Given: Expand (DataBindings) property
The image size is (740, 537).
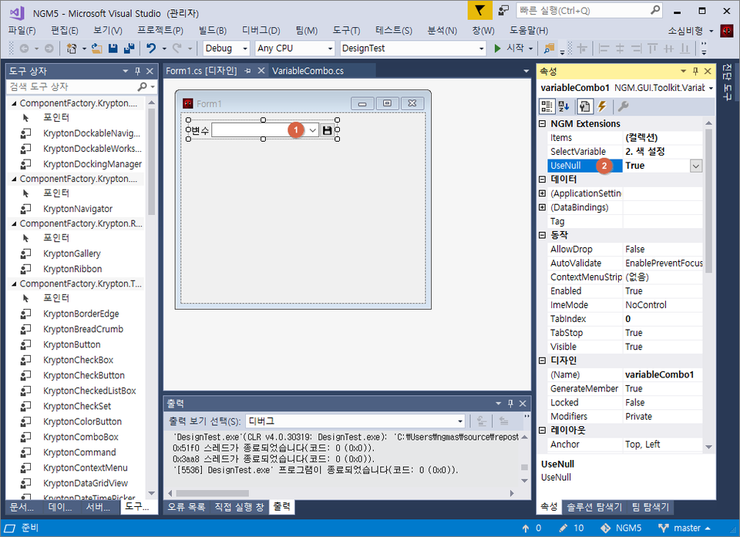Looking at the screenshot, I should (x=542, y=207).
